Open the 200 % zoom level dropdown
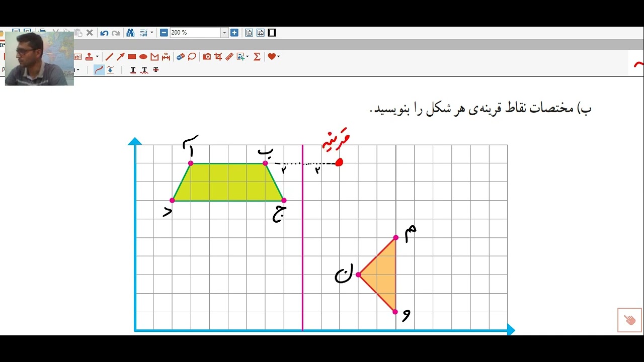This screenshot has height=362, width=644. coord(224,33)
